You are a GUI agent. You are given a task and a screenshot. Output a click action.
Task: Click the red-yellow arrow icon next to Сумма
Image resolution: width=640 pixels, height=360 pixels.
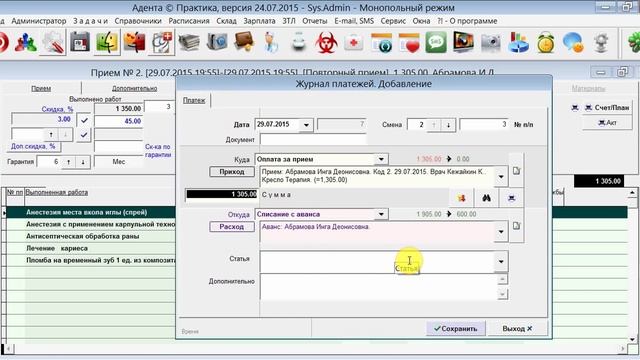[461, 198]
